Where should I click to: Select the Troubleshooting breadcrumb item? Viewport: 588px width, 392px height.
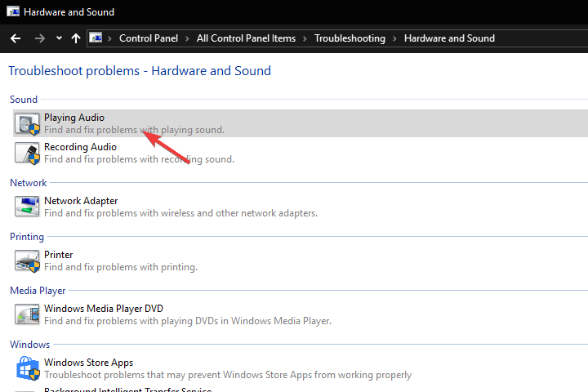[x=350, y=38]
